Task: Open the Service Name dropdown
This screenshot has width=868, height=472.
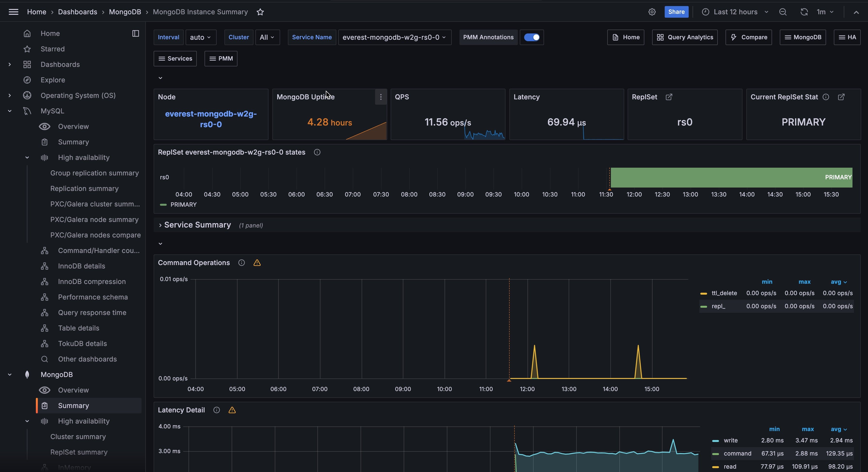Action: [394, 37]
